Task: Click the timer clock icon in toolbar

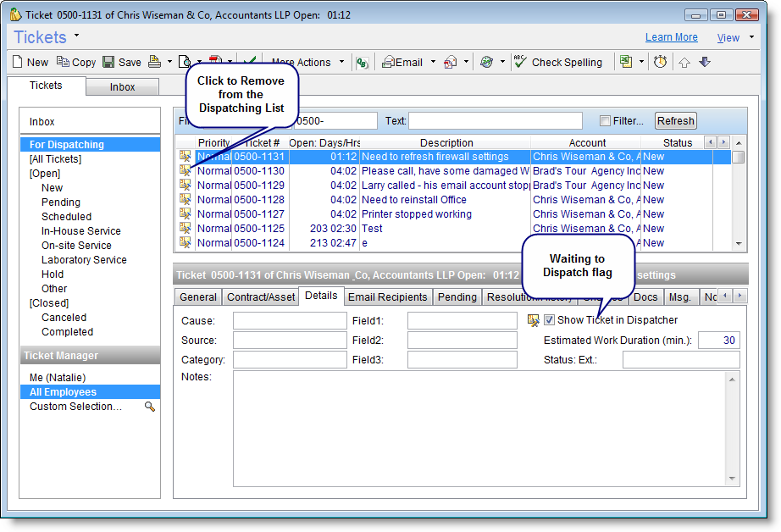Action: (x=660, y=62)
